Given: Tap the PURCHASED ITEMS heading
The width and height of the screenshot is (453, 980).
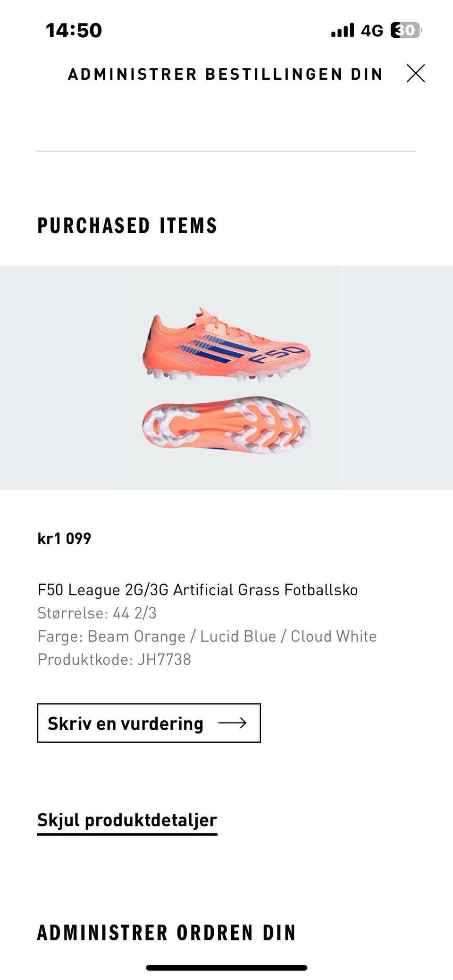Looking at the screenshot, I should 127,225.
